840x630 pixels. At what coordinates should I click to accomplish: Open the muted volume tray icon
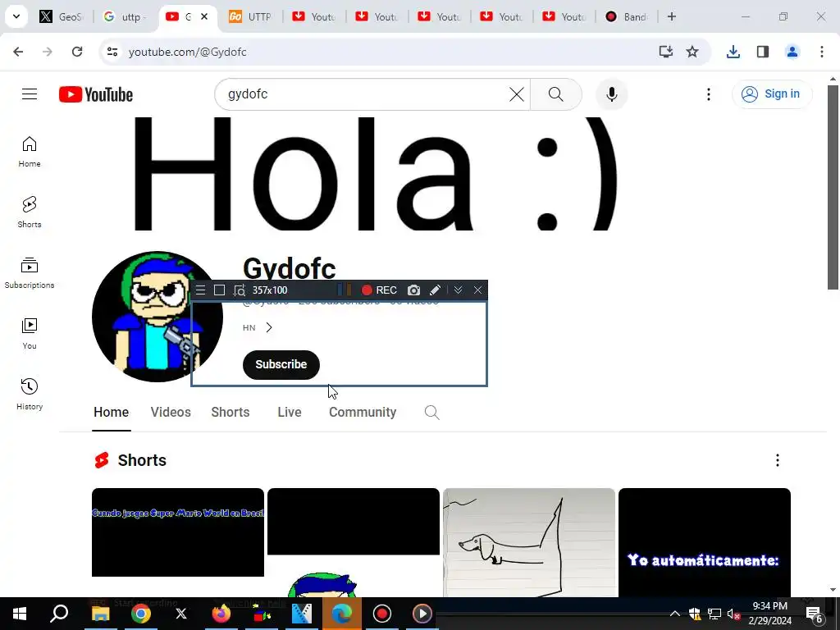tap(733, 614)
